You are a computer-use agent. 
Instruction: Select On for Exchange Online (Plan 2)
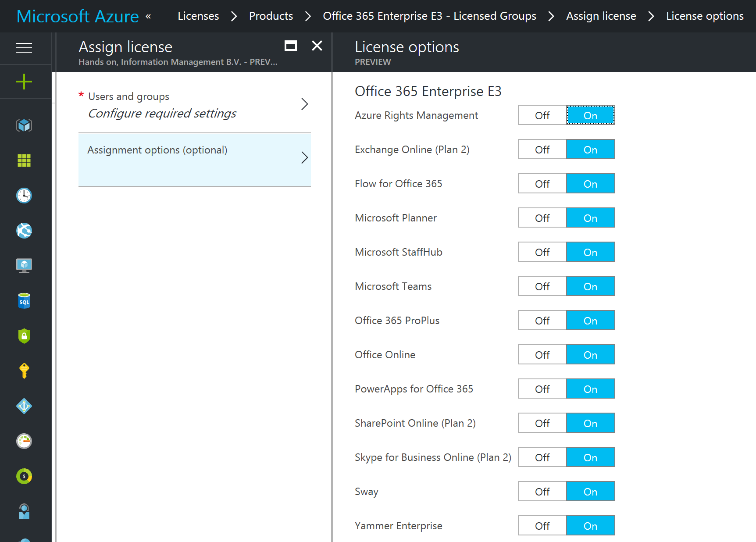pyautogui.click(x=591, y=150)
